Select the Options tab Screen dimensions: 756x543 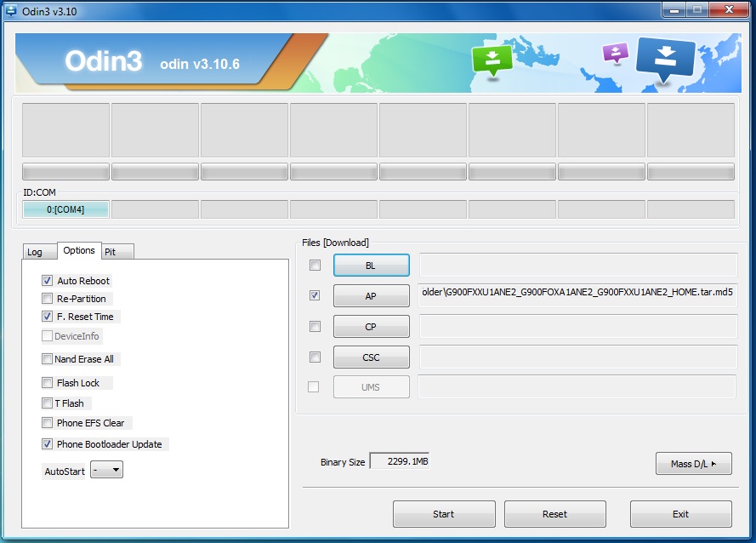(79, 250)
